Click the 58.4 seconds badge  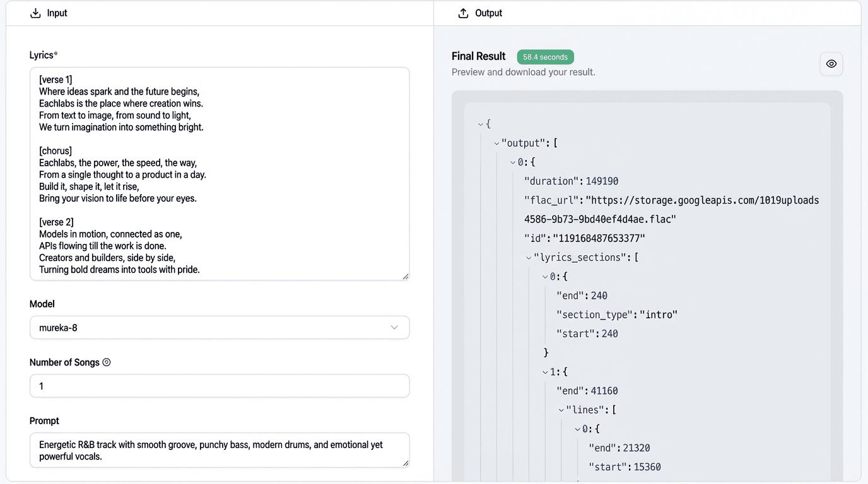pos(545,57)
